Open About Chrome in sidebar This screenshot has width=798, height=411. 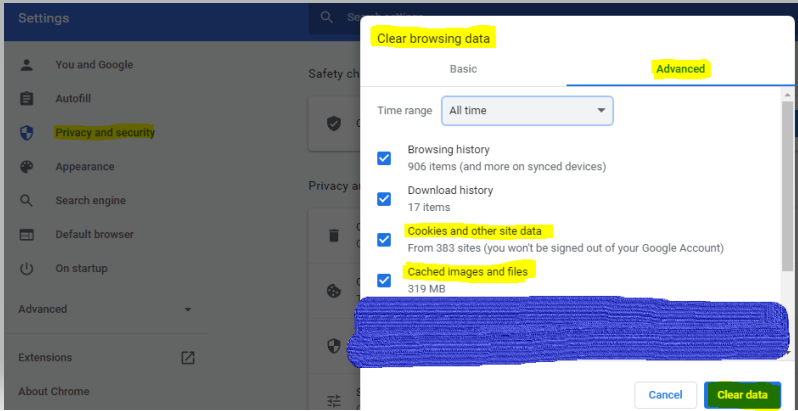tap(55, 390)
